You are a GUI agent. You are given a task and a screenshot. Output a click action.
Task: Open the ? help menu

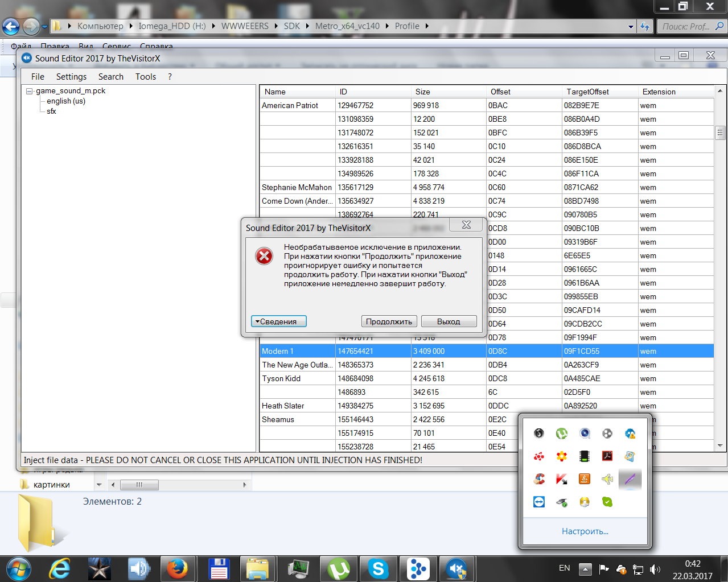[x=170, y=77]
